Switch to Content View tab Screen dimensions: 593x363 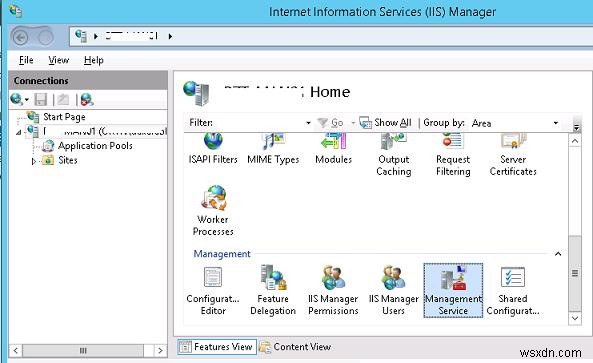coord(295,347)
